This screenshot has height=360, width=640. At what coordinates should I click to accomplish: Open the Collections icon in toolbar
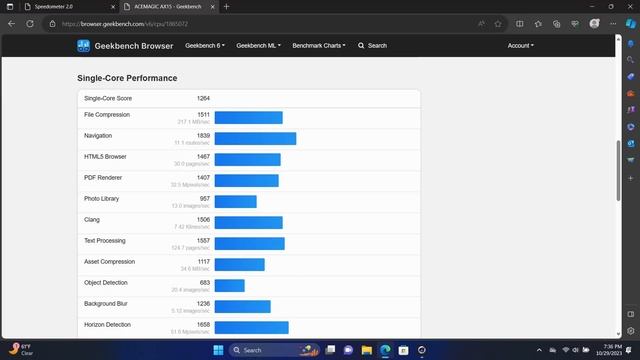(x=557, y=24)
